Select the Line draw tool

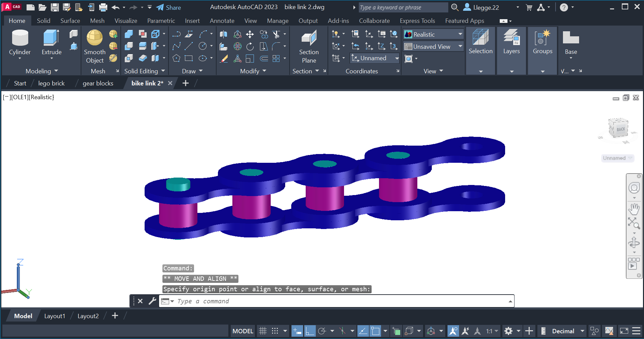189,46
